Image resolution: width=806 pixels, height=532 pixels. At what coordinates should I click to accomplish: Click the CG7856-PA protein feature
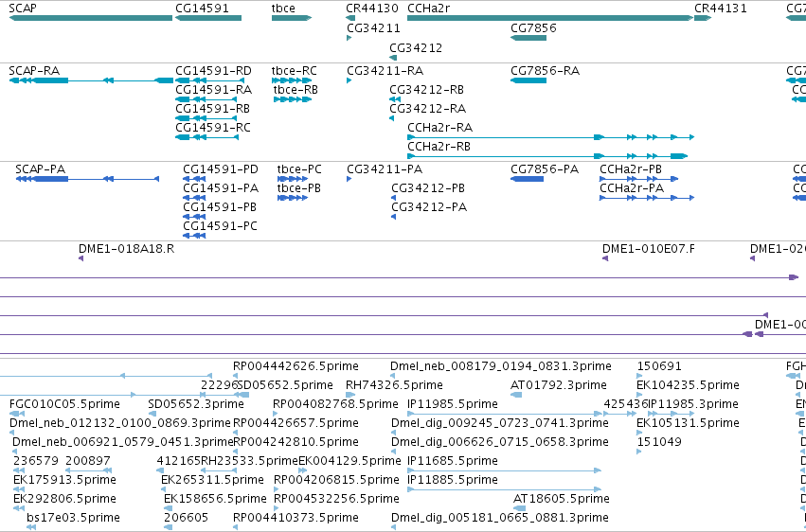pyautogui.click(x=527, y=179)
